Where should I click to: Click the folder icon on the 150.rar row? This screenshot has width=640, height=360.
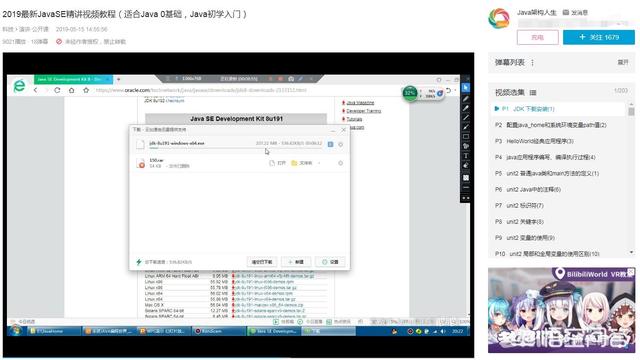click(294, 163)
